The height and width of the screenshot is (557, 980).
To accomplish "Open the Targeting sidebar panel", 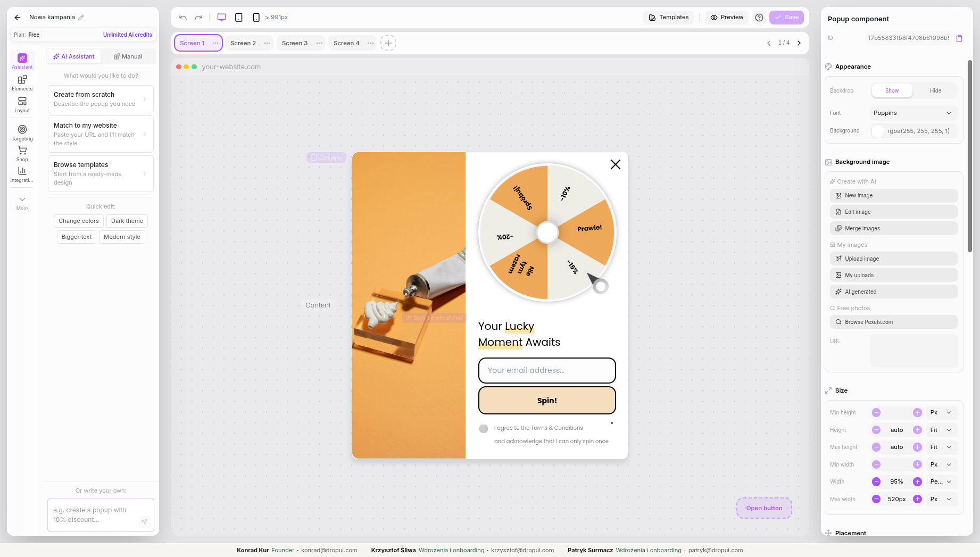I will point(22,132).
